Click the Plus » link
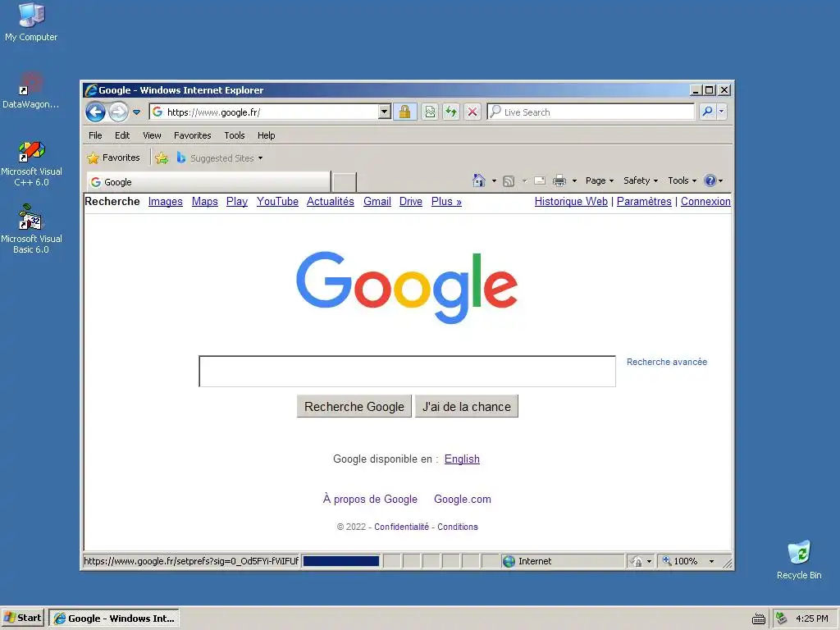The height and width of the screenshot is (630, 840). click(x=446, y=202)
